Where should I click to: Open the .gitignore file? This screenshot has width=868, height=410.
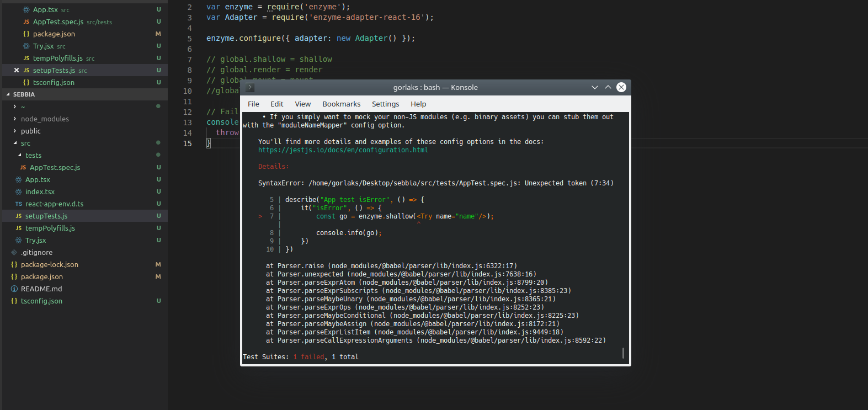point(36,252)
